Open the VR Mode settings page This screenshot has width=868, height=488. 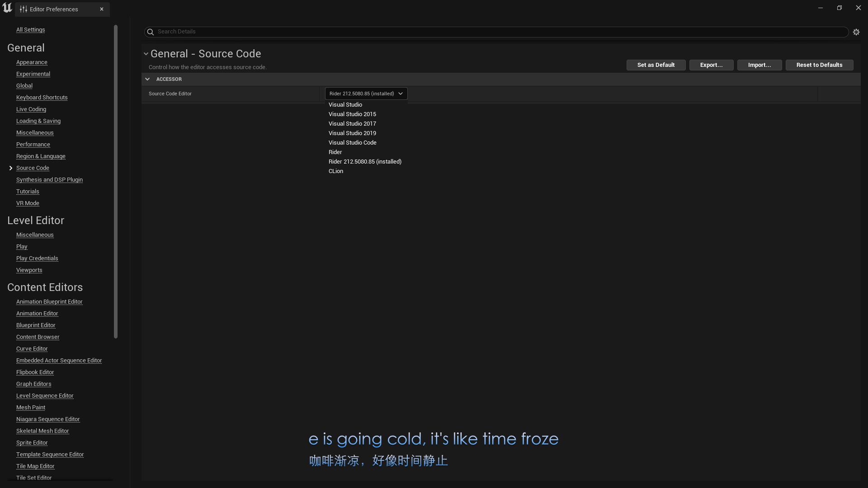click(27, 203)
